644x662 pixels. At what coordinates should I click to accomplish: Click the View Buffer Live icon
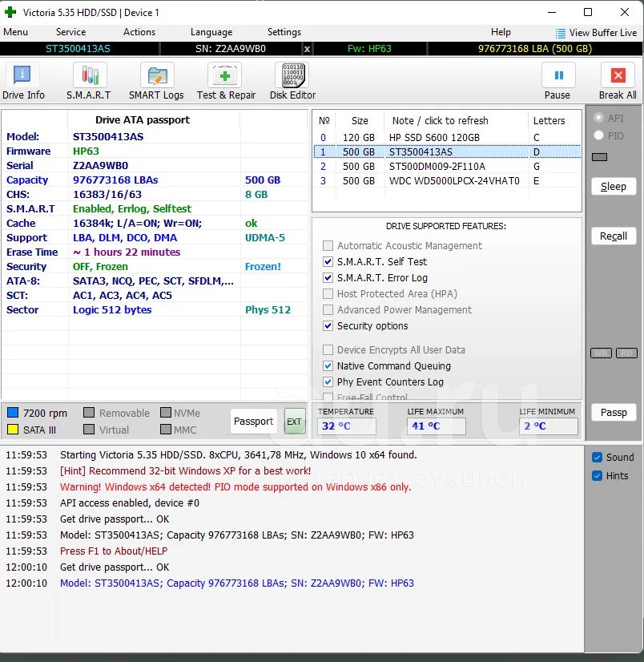(561, 33)
